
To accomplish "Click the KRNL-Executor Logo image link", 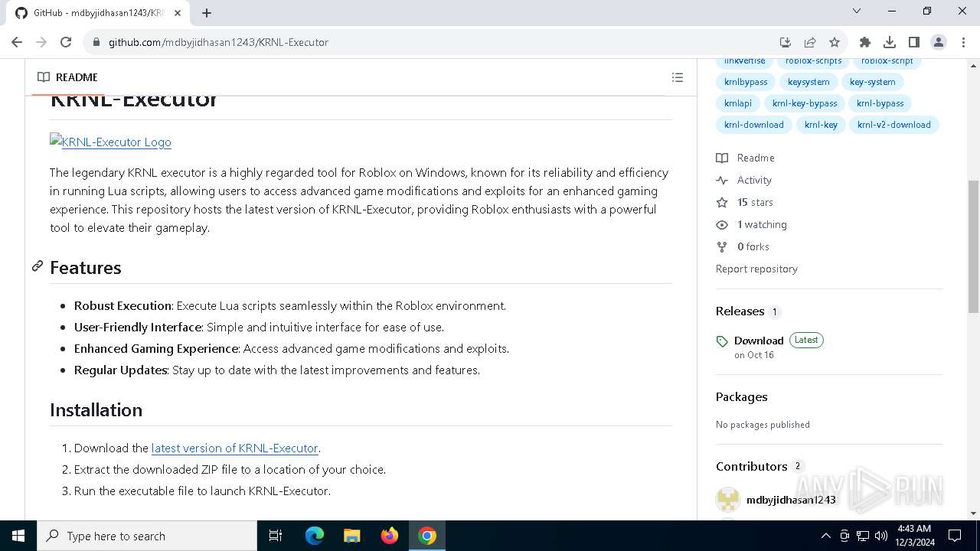I will coord(110,142).
